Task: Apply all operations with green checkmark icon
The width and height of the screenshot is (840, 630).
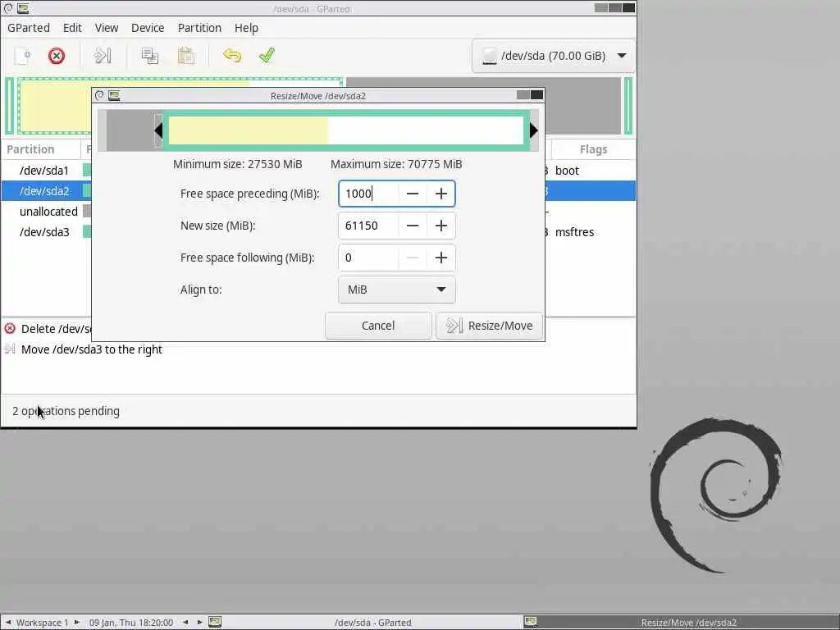Action: [267, 56]
